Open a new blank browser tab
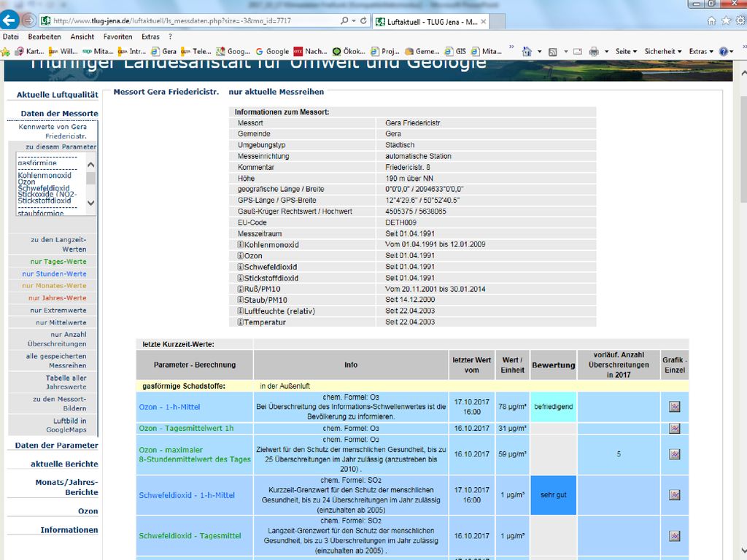The height and width of the screenshot is (560, 747). (498, 21)
